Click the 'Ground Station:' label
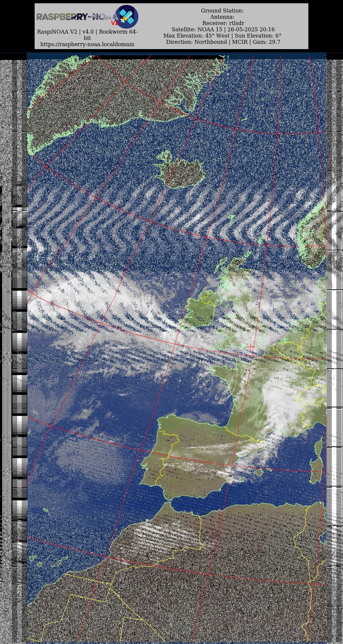Image resolution: width=343 pixels, height=644 pixels. pos(222,11)
